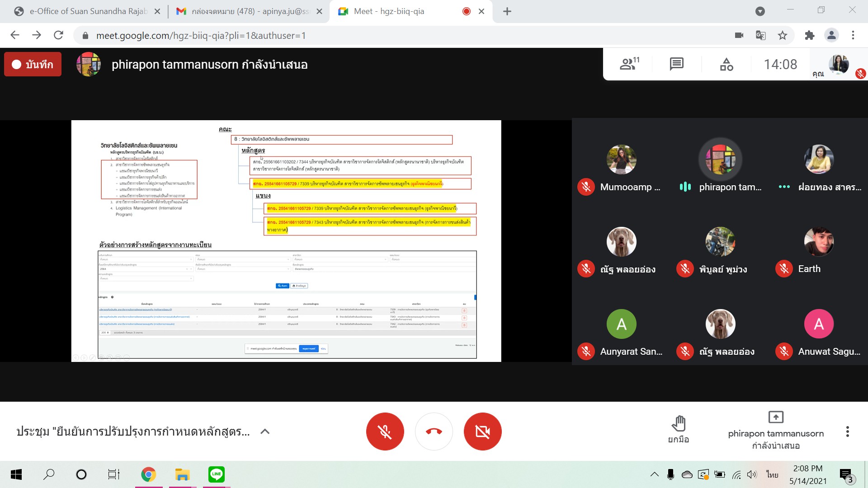Click the Google Translate icon in address bar

click(761, 35)
